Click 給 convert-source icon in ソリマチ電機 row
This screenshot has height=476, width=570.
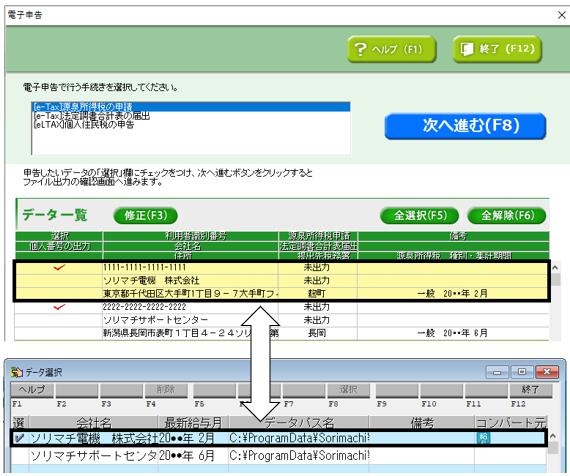[483, 438]
